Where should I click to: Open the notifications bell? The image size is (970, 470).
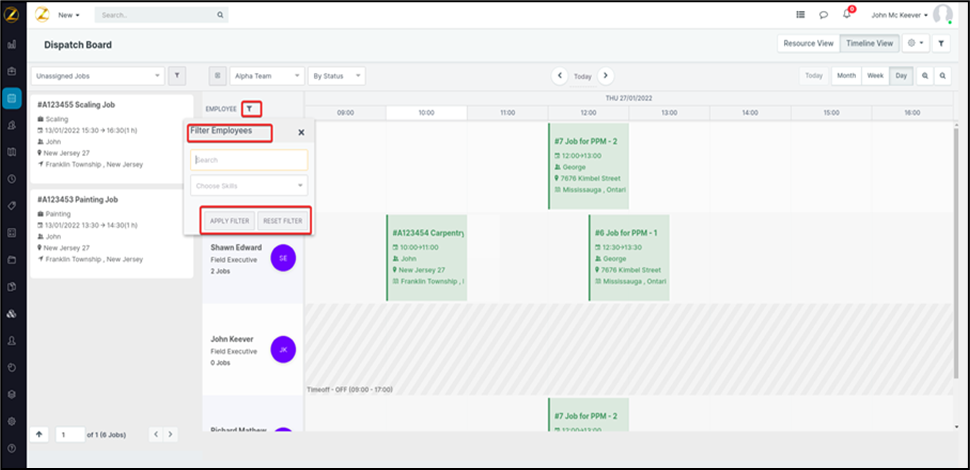pyautogui.click(x=847, y=15)
